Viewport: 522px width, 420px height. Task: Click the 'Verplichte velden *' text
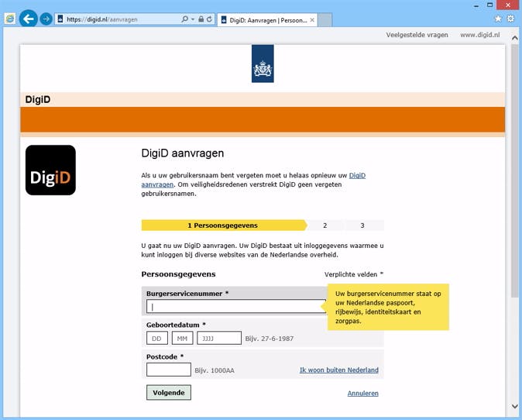click(354, 274)
